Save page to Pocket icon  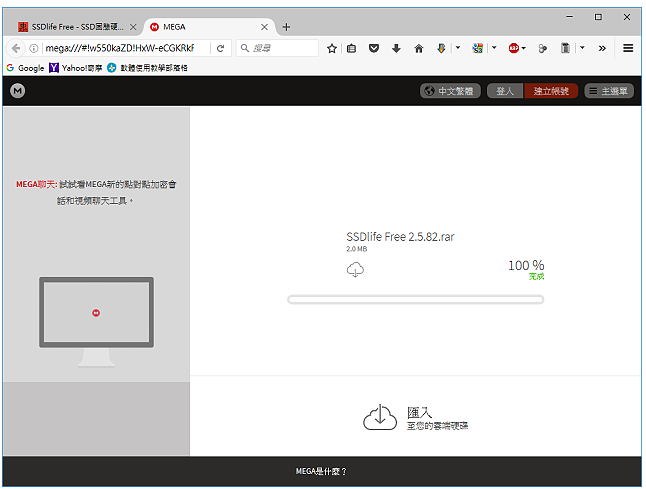coord(374,49)
